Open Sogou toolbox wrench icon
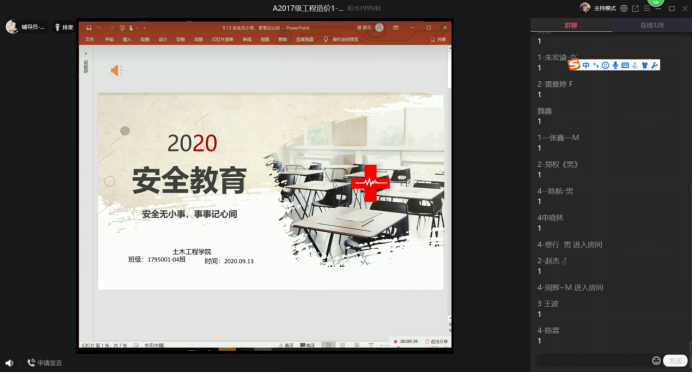 tap(655, 65)
